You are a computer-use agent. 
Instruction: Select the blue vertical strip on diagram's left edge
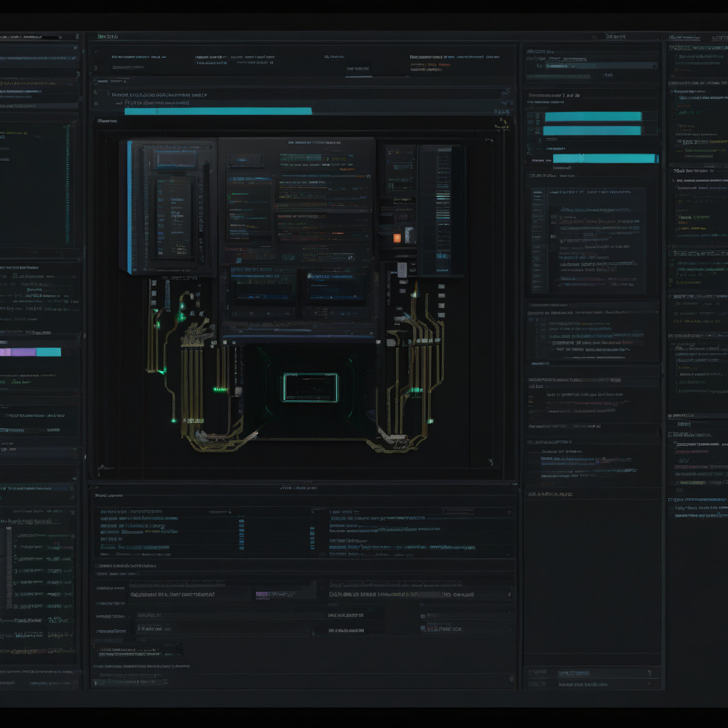129,206
